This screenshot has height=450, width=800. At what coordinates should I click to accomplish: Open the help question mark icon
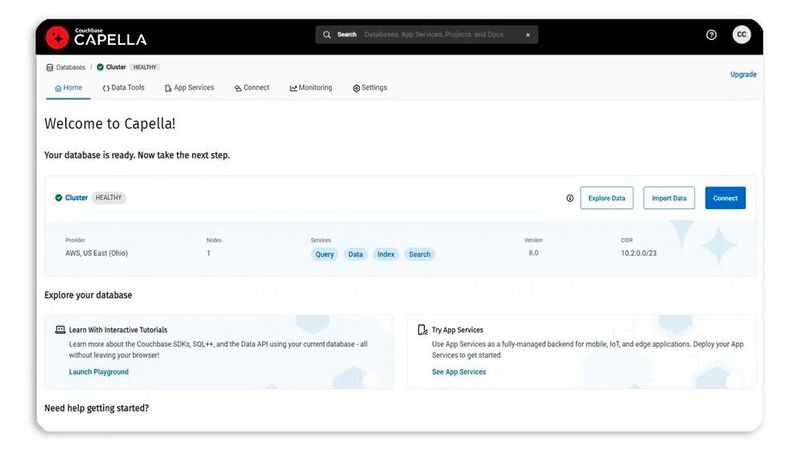coord(711,35)
